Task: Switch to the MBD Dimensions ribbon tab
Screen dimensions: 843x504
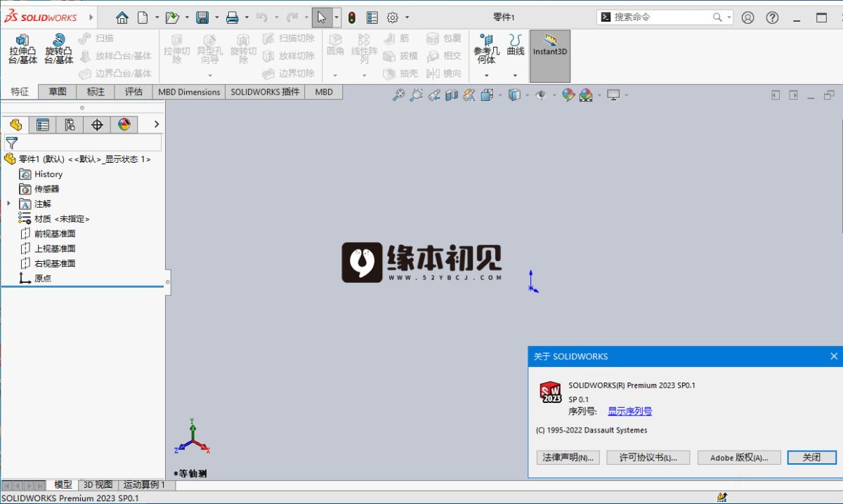Action: [189, 92]
